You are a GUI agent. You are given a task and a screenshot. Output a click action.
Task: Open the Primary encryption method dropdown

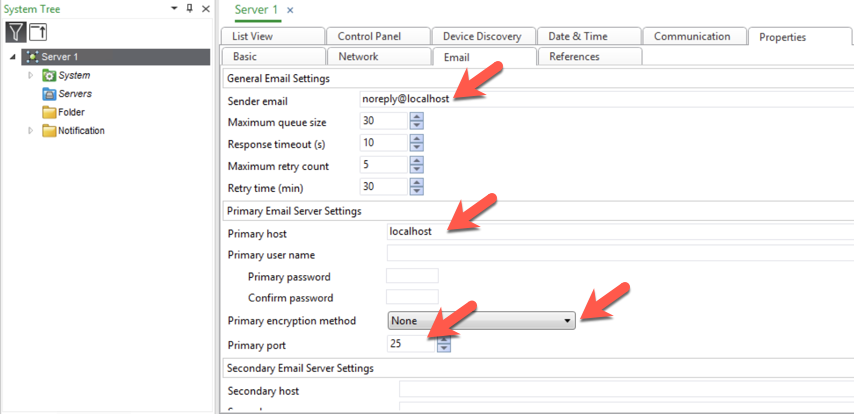(481, 321)
